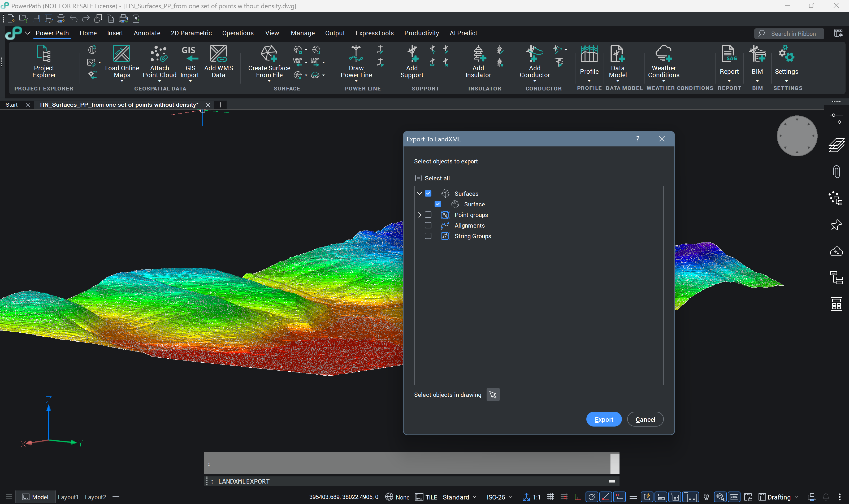Toggle the Select all checkbox

tap(418, 178)
